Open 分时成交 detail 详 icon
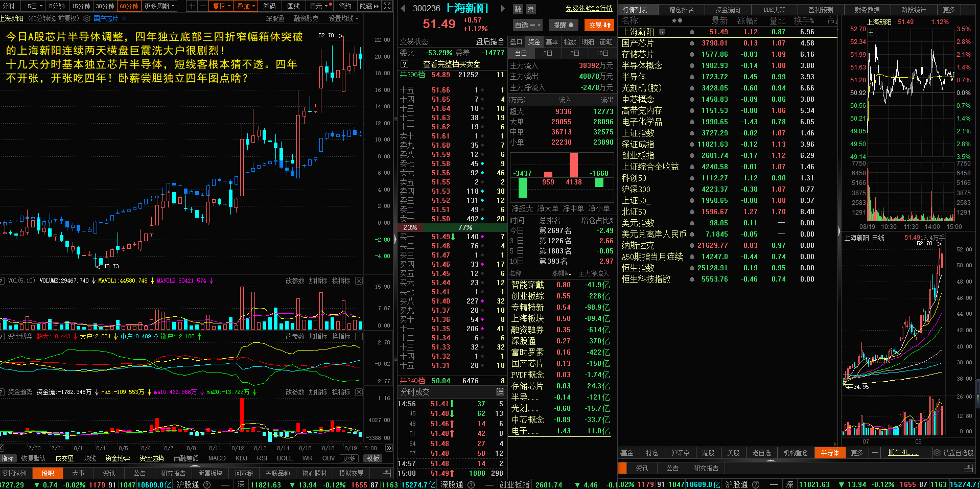980x489 pixels. click(x=500, y=392)
